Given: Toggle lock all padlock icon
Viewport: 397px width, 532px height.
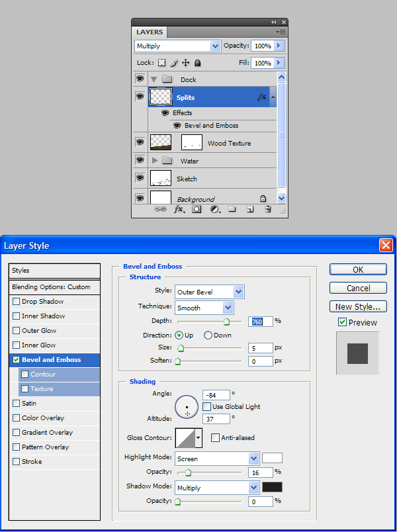Looking at the screenshot, I should click(197, 63).
